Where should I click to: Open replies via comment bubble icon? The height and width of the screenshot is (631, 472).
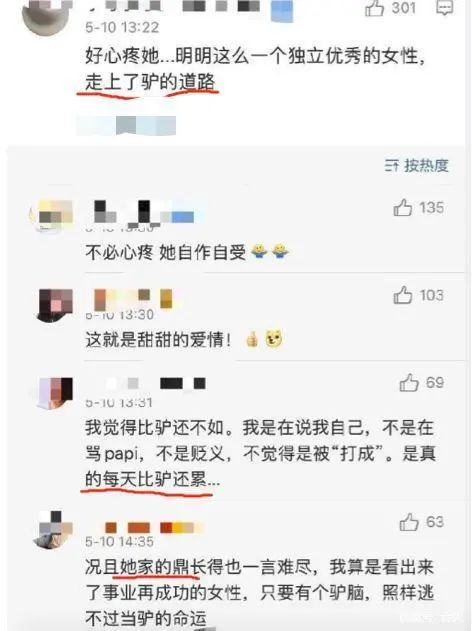click(x=445, y=8)
